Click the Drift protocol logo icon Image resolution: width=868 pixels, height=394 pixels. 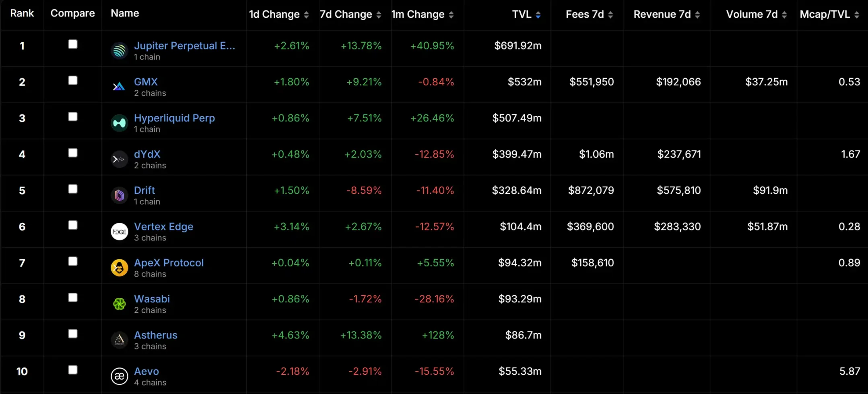click(x=119, y=195)
